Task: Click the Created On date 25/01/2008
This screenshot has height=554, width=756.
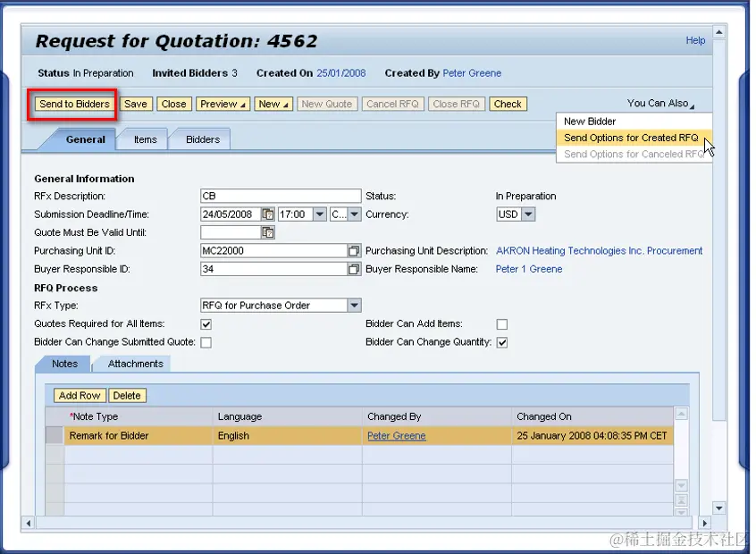Action: click(340, 72)
